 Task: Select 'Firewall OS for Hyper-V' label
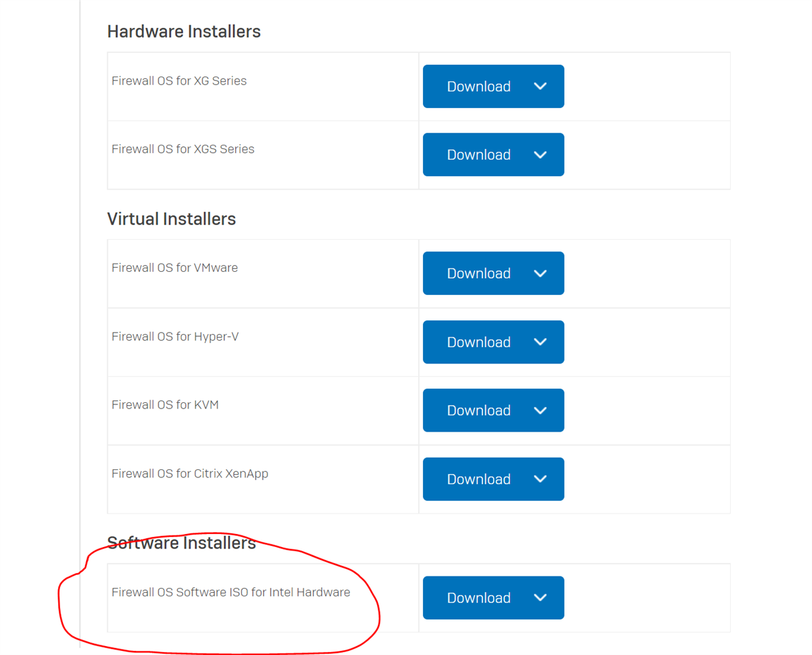(175, 336)
